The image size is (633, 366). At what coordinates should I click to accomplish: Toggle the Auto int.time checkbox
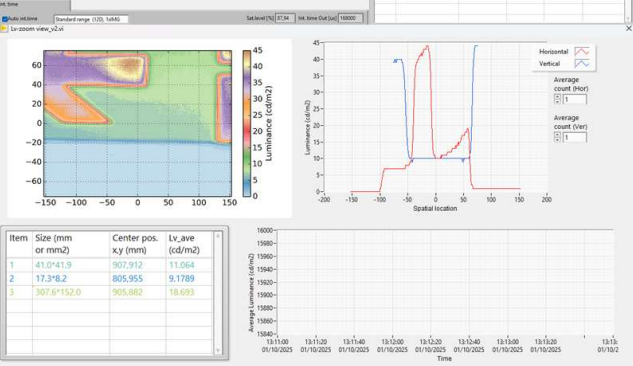tap(5, 19)
